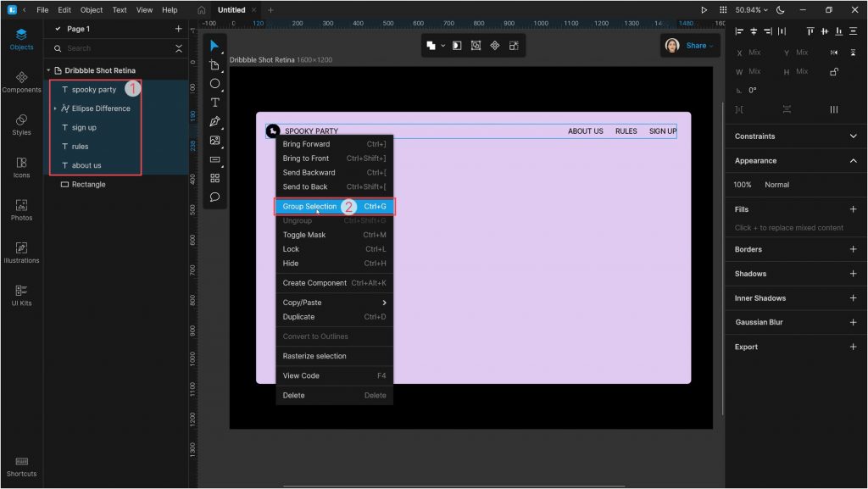Expand the Constraints section

(x=853, y=136)
